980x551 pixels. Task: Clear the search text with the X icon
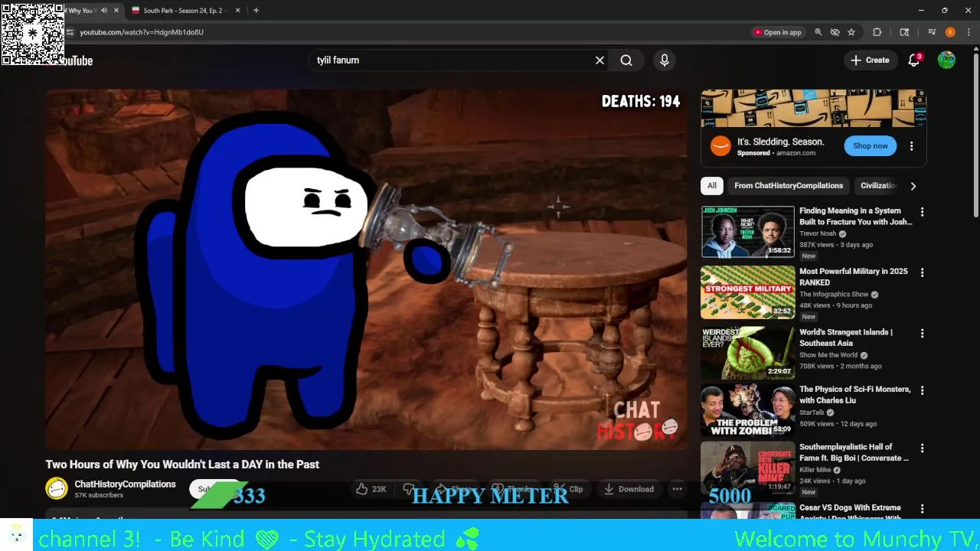point(600,60)
